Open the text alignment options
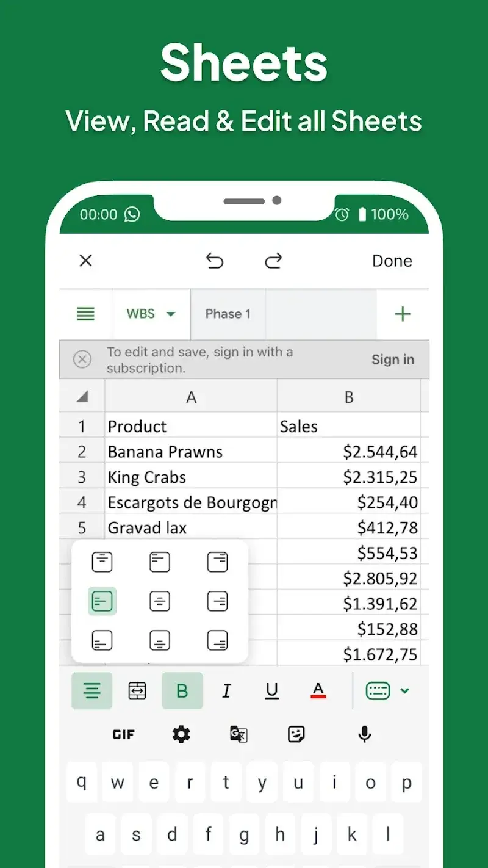 [x=91, y=690]
